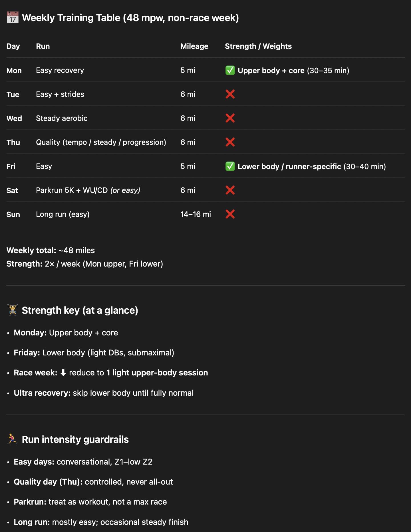Click the Run column header

click(43, 46)
